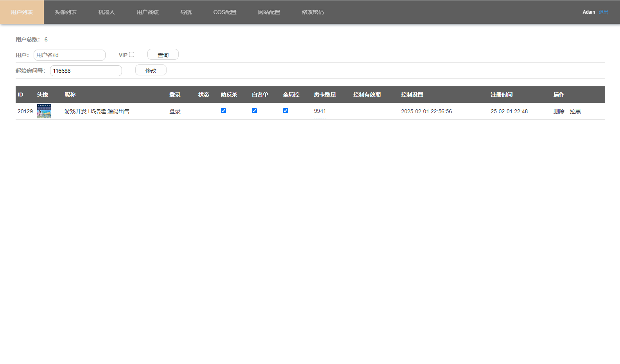Screen dimensions: 620x364
Task: Go to the 用户战绩 page
Action: point(147,12)
